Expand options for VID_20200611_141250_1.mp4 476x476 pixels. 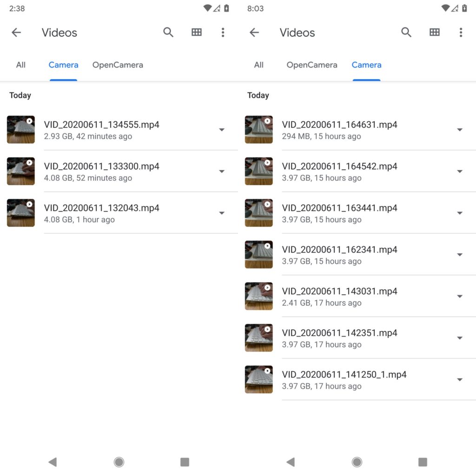[x=460, y=379]
